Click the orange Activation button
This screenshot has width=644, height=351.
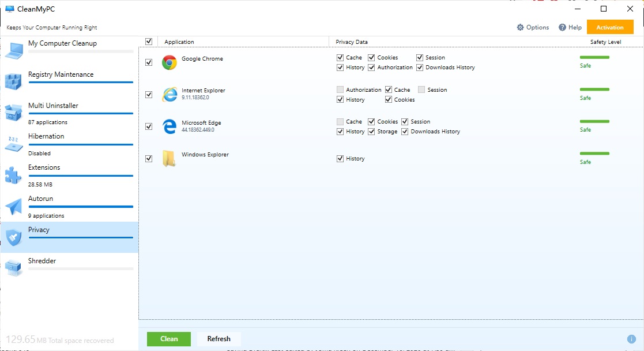pos(610,27)
